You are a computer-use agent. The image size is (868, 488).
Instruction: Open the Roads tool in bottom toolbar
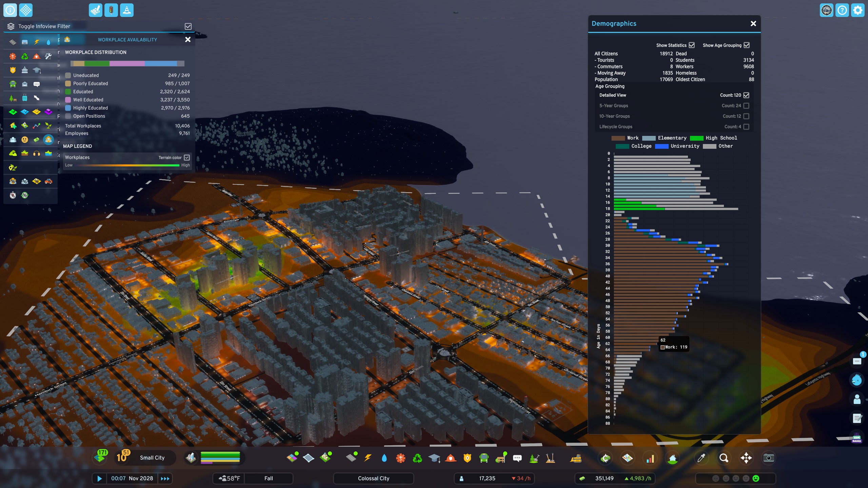[x=351, y=458]
